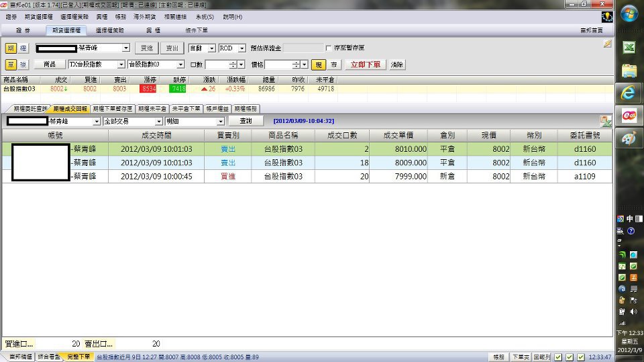Viewport: 644px width, 362px height.
Task: Click the orange tray icon
Action: coord(634,277)
